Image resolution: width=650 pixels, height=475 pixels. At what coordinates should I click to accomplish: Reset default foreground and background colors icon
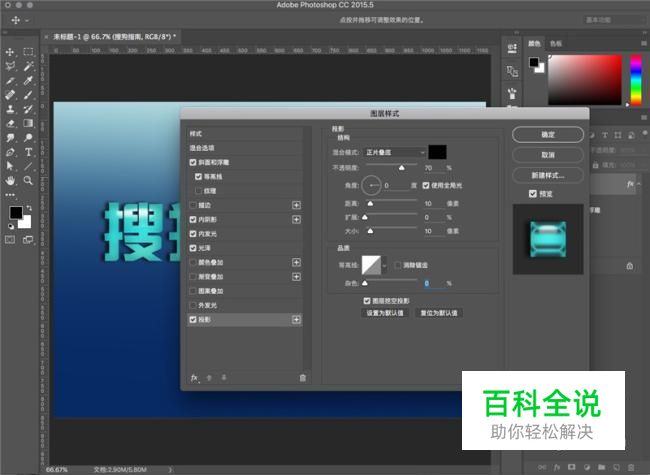11,226
